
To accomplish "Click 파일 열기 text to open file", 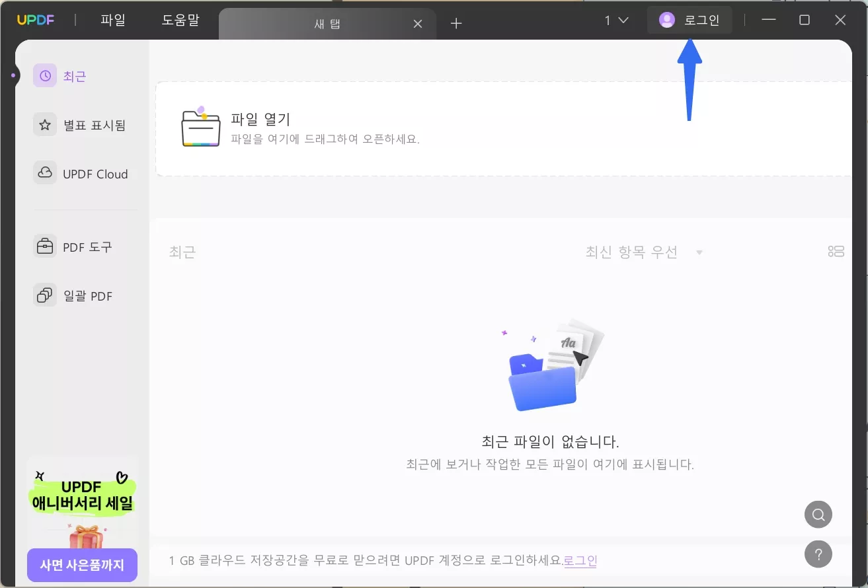I will (260, 120).
